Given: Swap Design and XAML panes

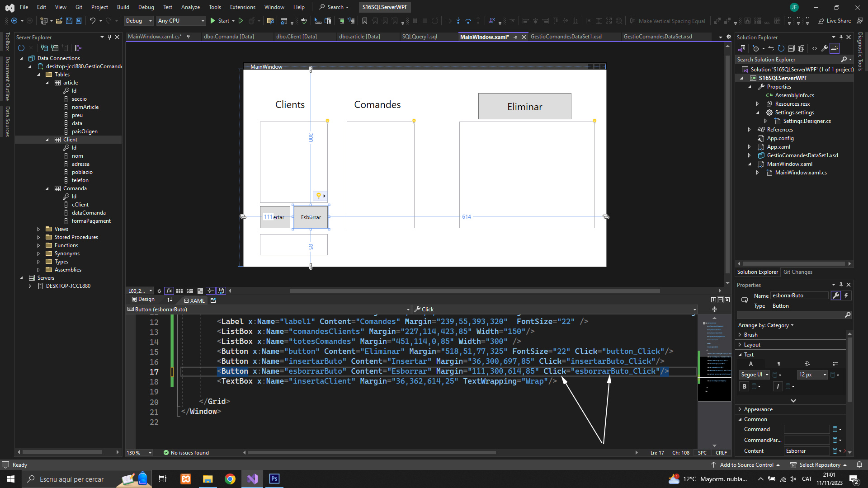Looking at the screenshot, I should pyautogui.click(x=170, y=300).
